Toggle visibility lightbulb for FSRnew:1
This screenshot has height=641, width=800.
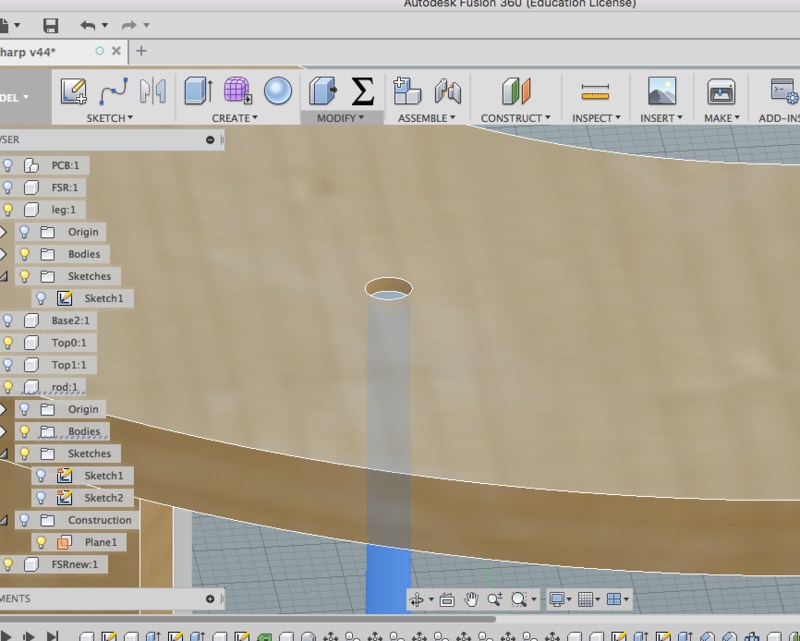point(9,564)
